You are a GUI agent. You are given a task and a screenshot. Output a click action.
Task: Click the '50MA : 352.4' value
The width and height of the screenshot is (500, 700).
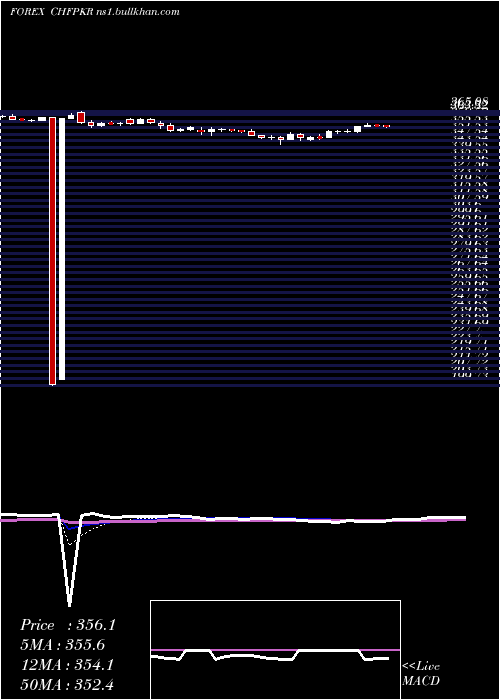[x=68, y=684]
